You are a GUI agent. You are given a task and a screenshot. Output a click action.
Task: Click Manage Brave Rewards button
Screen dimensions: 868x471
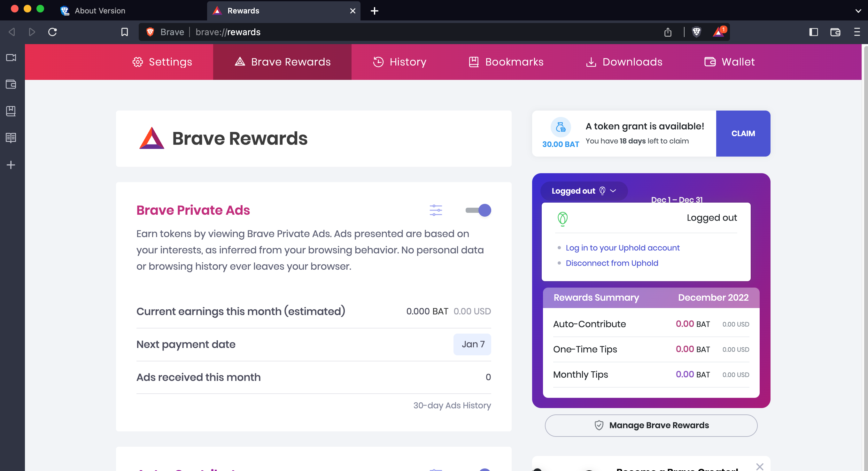click(x=651, y=425)
